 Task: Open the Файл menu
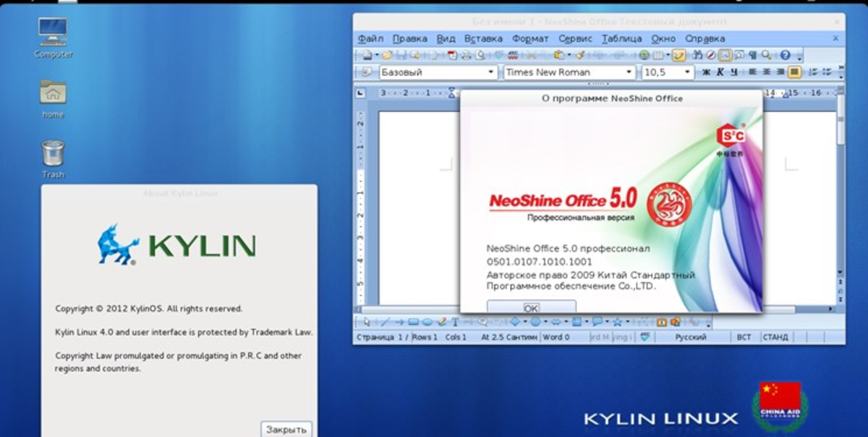point(370,38)
